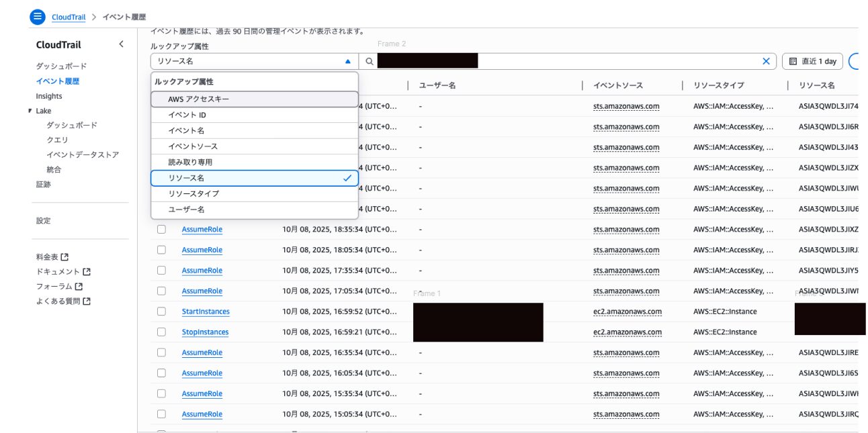Collapse the CloudTrail sidebar with the chevron
This screenshot has height=433, width=868.
[x=121, y=44]
